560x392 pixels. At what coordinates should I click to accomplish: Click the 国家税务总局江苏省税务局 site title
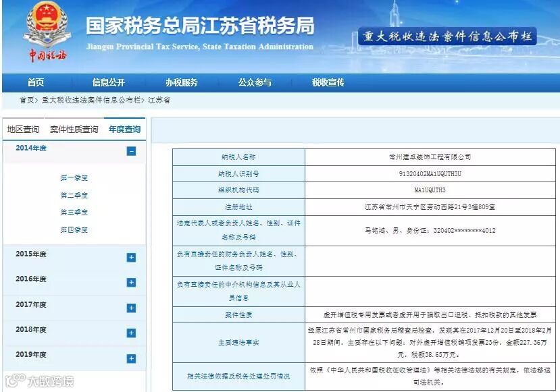coord(200,26)
